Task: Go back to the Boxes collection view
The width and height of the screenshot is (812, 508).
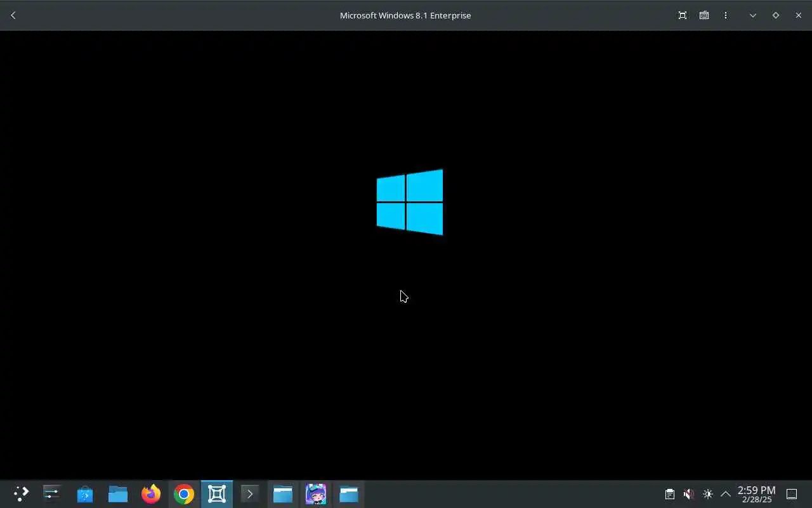Action: [13, 15]
